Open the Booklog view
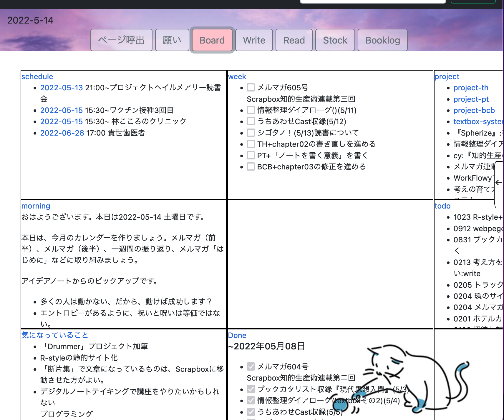Viewport: 504px width, 420px height. (x=382, y=40)
